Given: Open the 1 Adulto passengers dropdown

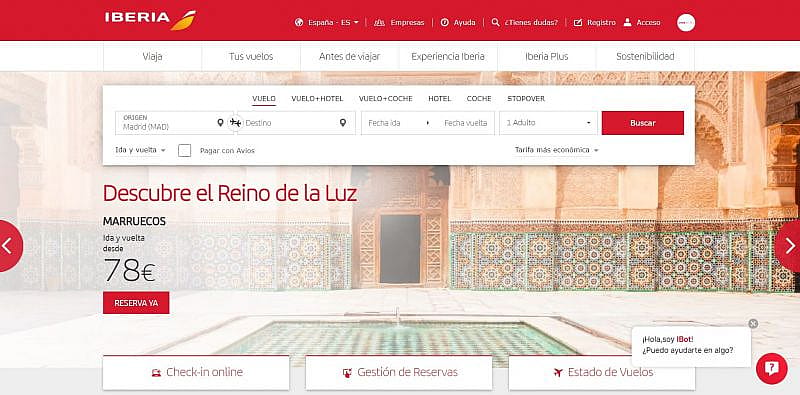Looking at the screenshot, I should (548, 123).
